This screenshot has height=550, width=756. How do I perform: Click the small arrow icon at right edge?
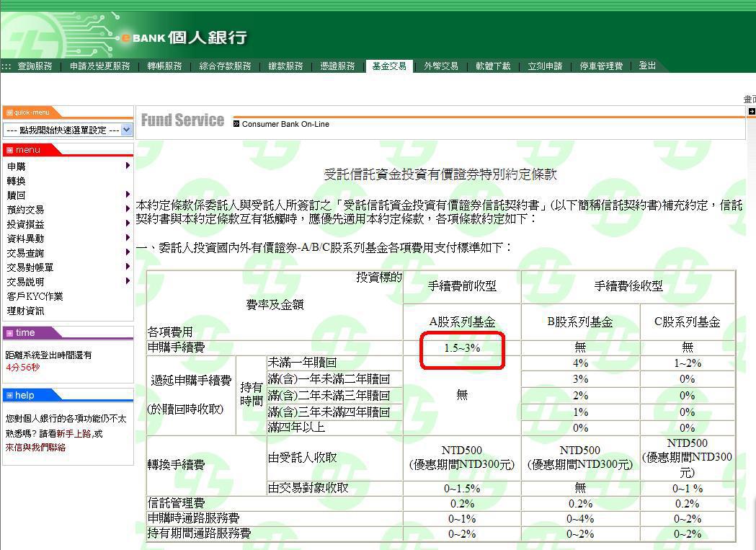[x=752, y=112]
